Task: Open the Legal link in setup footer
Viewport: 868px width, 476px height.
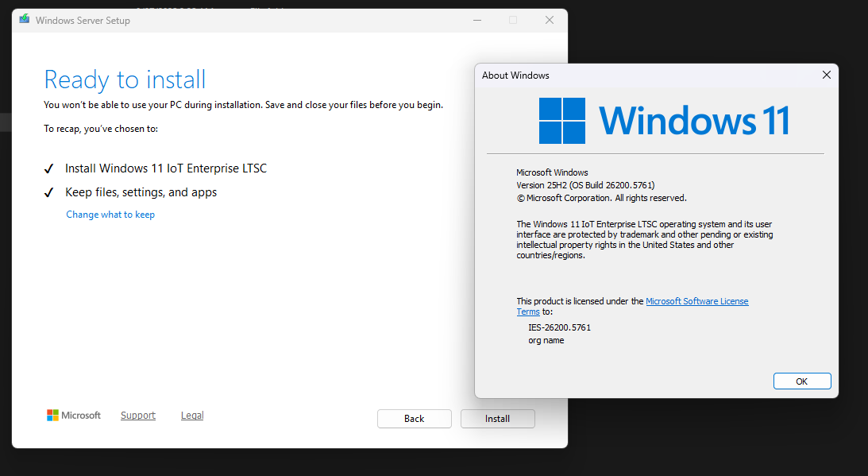Action: point(192,415)
